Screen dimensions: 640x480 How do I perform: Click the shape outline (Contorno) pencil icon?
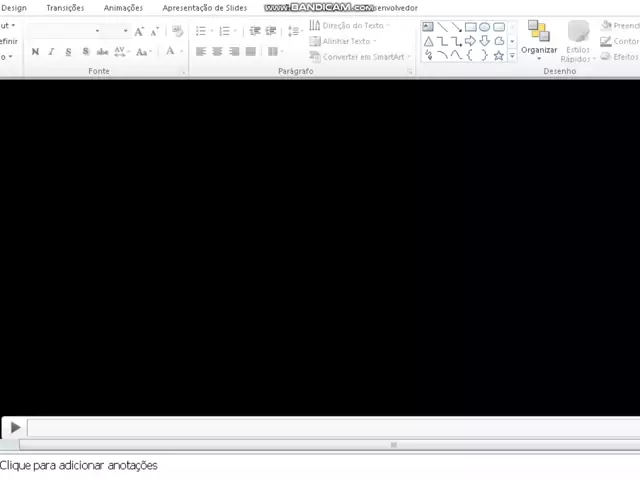(606, 41)
